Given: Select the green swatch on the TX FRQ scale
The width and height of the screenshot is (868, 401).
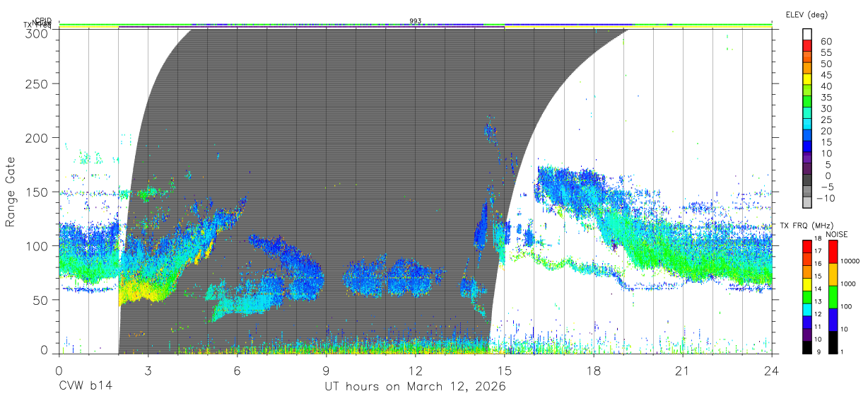Looking at the screenshot, I should click(807, 296).
